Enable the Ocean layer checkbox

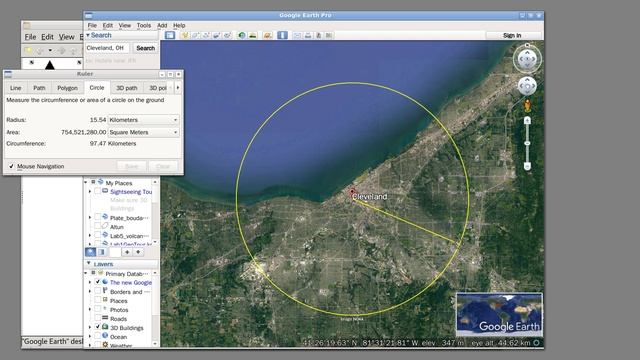(98, 336)
